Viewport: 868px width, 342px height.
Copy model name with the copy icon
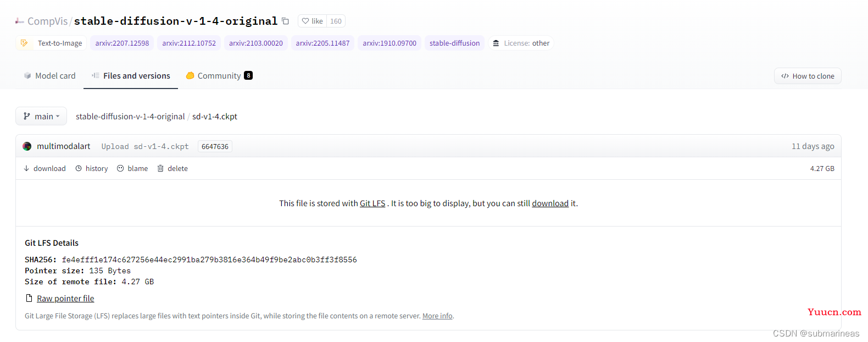pyautogui.click(x=285, y=21)
